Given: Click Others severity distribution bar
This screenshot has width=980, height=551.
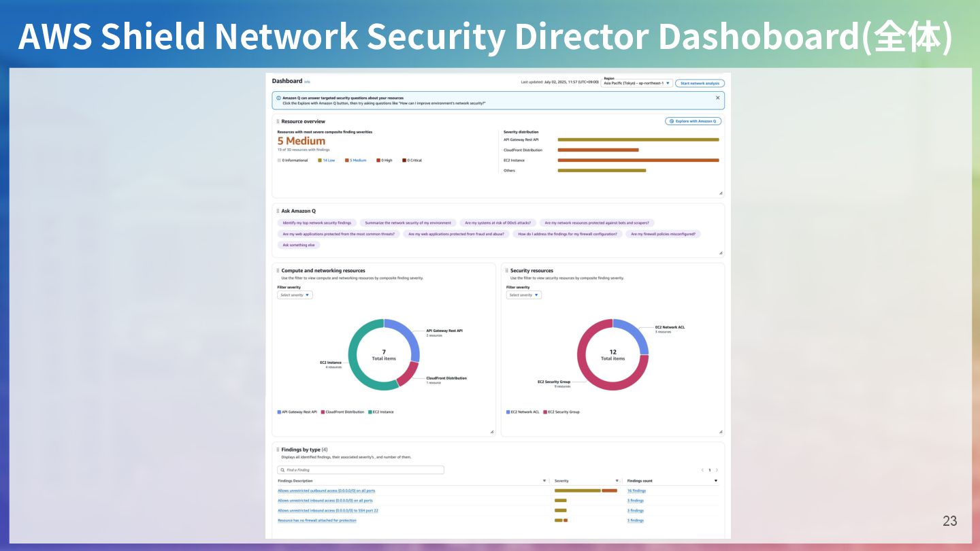Looking at the screenshot, I should tap(602, 171).
